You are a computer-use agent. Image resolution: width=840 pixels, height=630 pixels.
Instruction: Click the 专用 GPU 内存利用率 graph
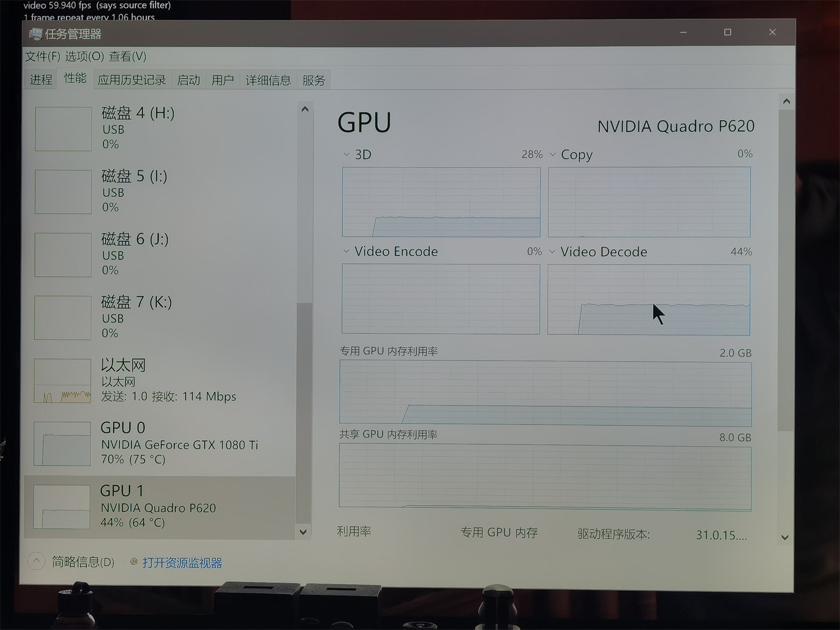pos(545,393)
